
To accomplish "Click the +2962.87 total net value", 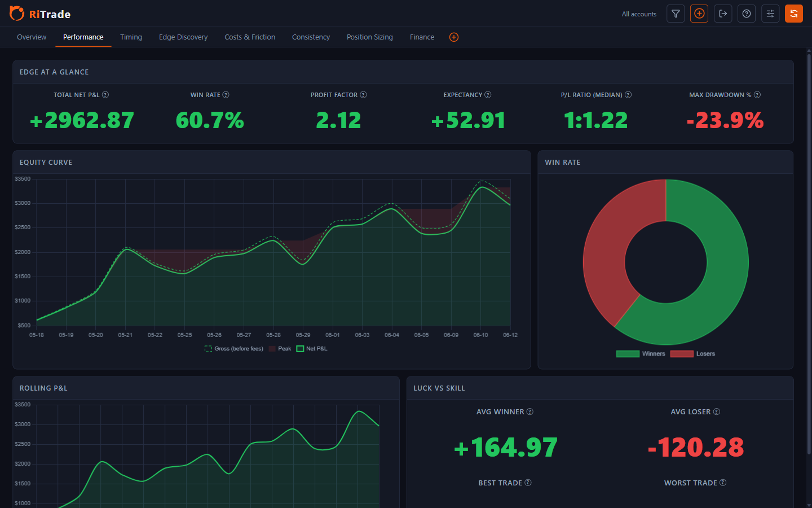I will [x=82, y=120].
